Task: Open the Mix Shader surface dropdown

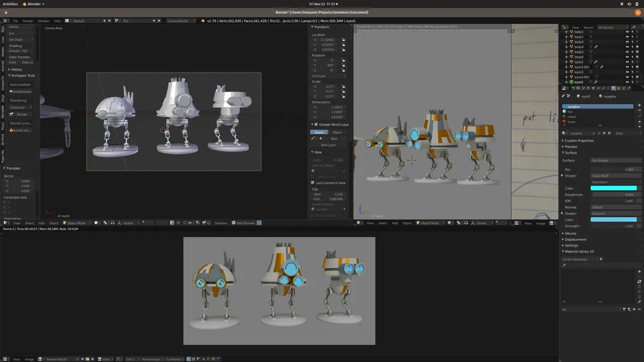Action: 616,160
